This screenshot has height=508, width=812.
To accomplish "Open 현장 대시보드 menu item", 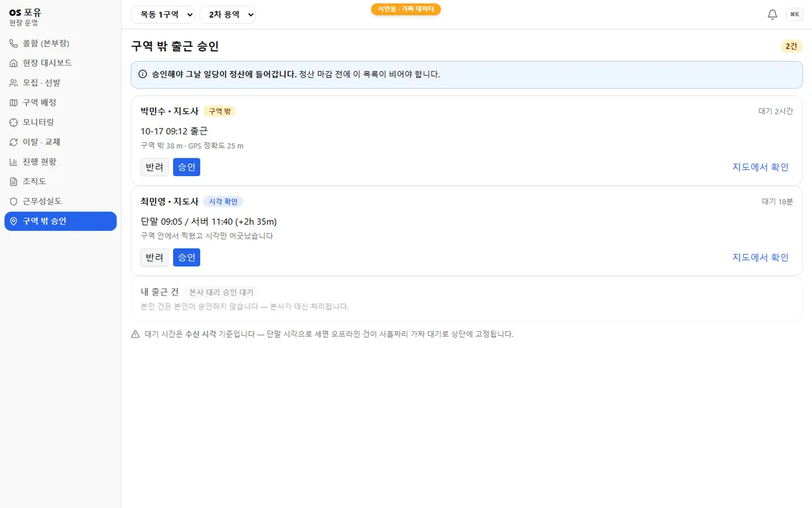I will pyautogui.click(x=61, y=63).
